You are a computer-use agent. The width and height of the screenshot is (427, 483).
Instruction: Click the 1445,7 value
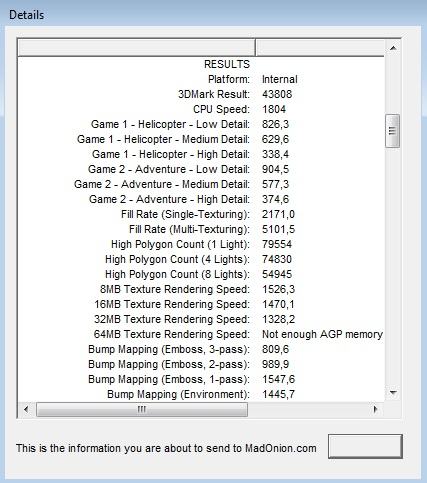click(x=278, y=394)
